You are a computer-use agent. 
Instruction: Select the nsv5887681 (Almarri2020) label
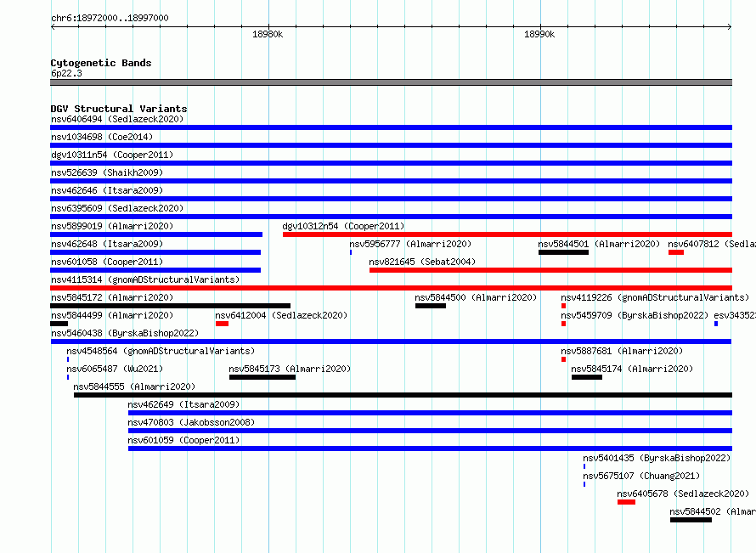click(x=622, y=351)
